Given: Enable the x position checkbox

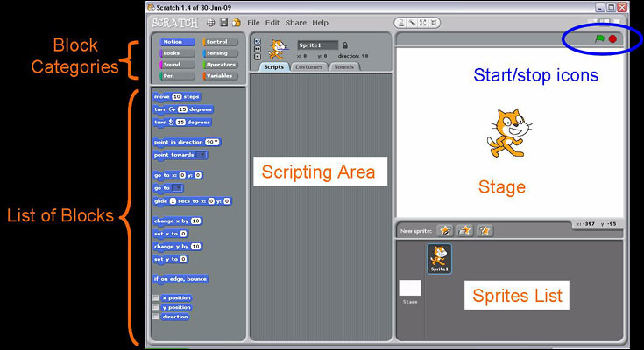Looking at the screenshot, I should click(156, 297).
